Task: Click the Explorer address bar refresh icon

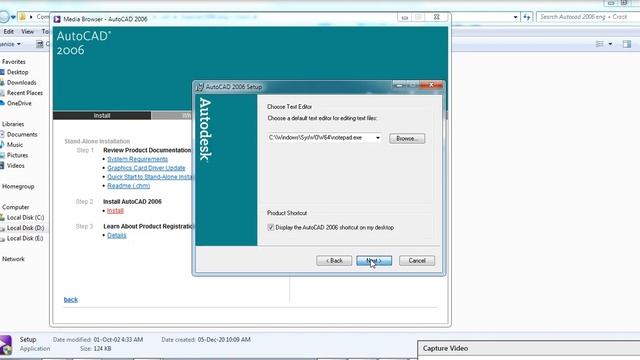Action: point(527,17)
